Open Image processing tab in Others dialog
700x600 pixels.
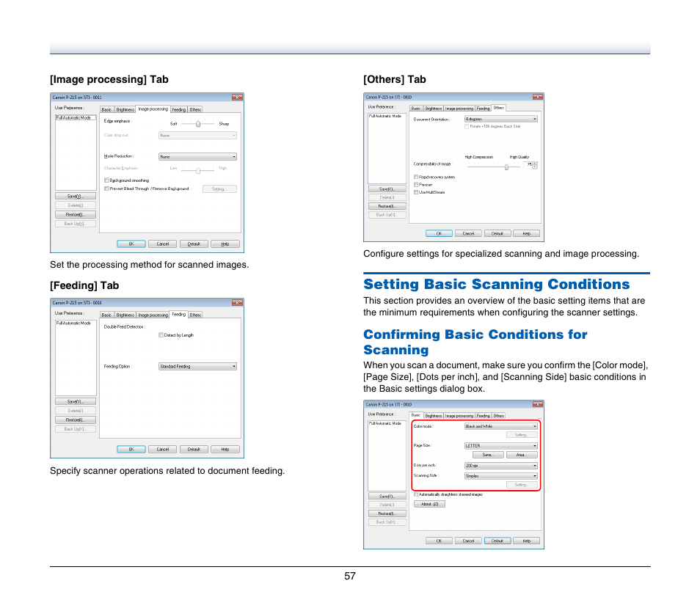tap(459, 109)
